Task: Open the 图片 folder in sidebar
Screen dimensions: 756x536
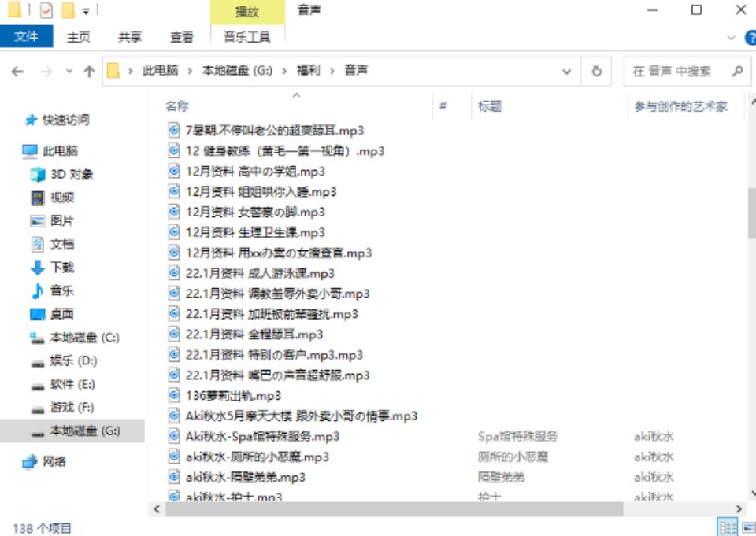Action: [x=52, y=220]
